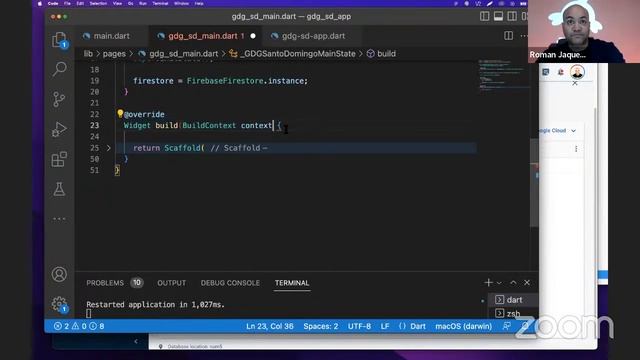Open the Search view in activity bar
The height and width of the screenshot is (360, 640).
59,69
